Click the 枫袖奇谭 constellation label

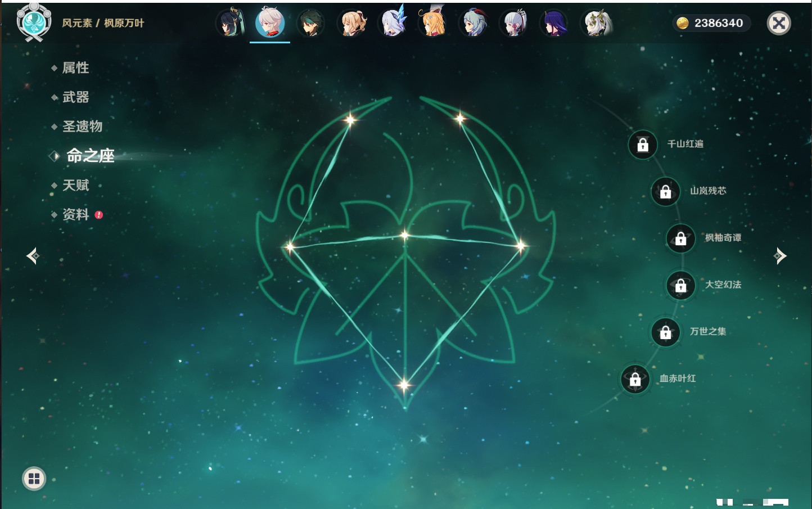(723, 238)
